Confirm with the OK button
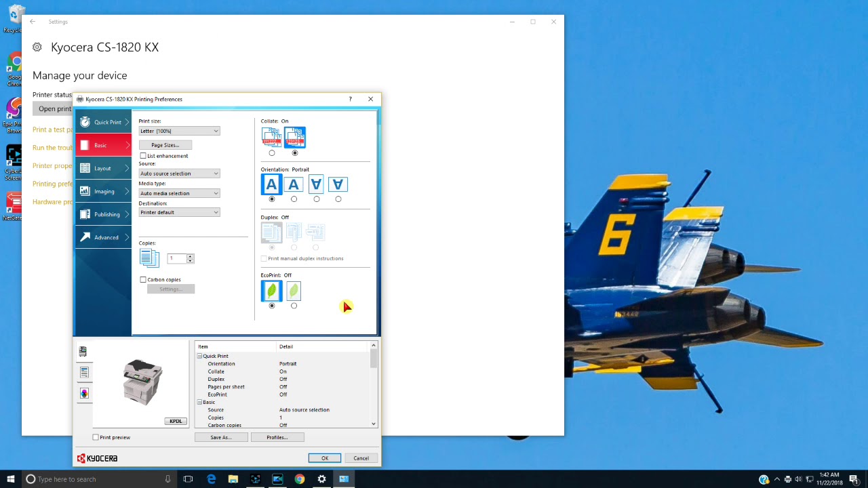Viewport: 868px width, 488px height. point(325,458)
